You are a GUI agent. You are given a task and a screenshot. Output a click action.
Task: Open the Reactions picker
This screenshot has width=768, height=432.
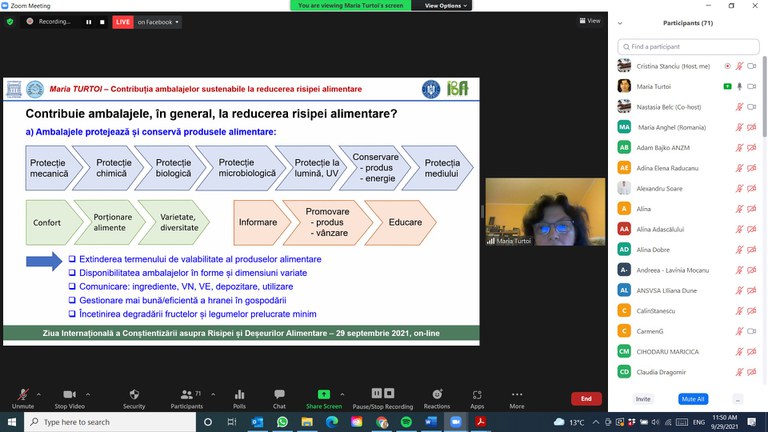[437, 394]
